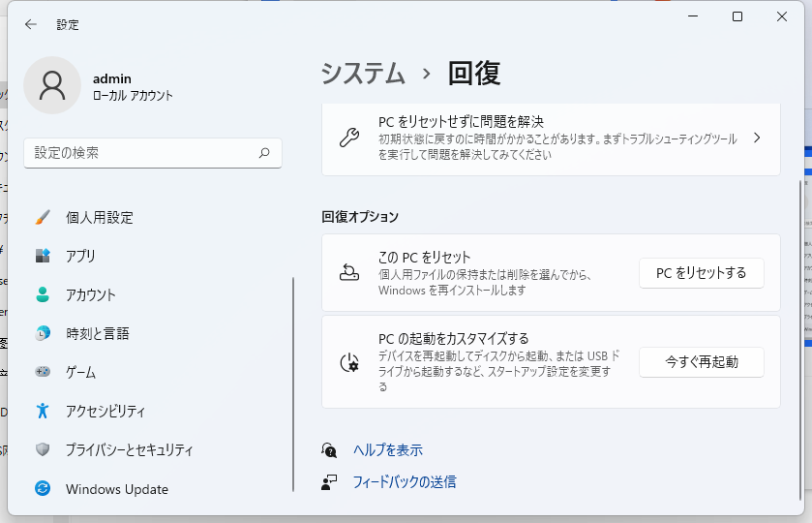This screenshot has width=812, height=523.
Task: Open フィードバックの送信 link
Action: pos(405,482)
